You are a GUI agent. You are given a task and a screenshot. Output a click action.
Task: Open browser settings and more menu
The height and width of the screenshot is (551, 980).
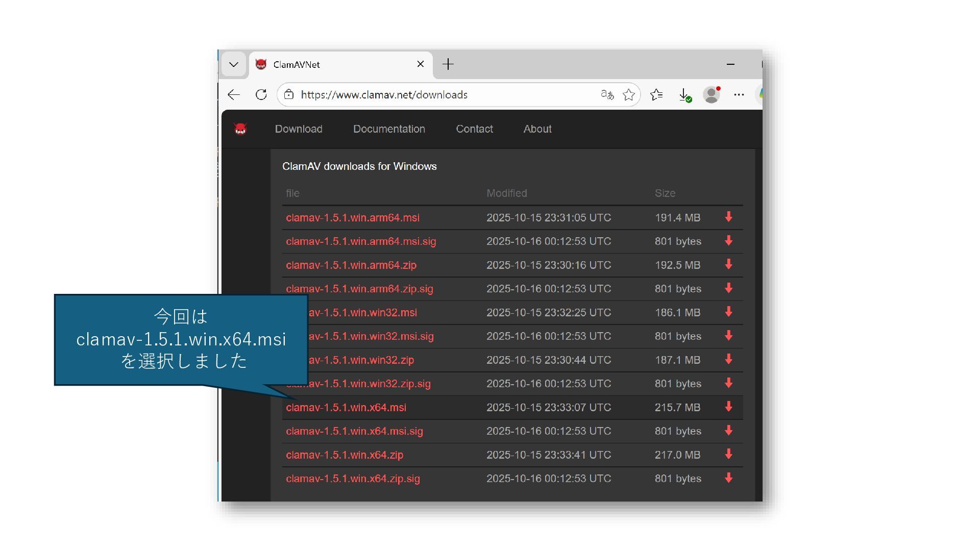click(x=739, y=95)
